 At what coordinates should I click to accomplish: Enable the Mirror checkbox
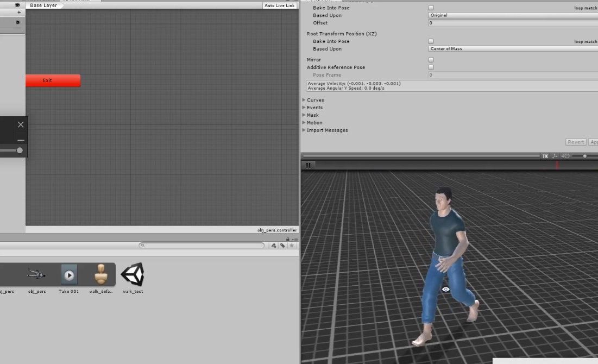431,60
